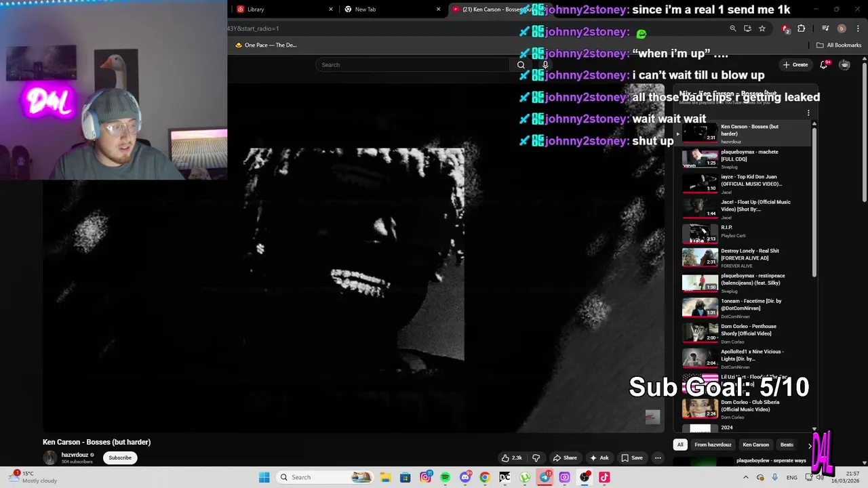Show hidden system tray icons
This screenshot has height=488, width=868.
pyautogui.click(x=747, y=477)
